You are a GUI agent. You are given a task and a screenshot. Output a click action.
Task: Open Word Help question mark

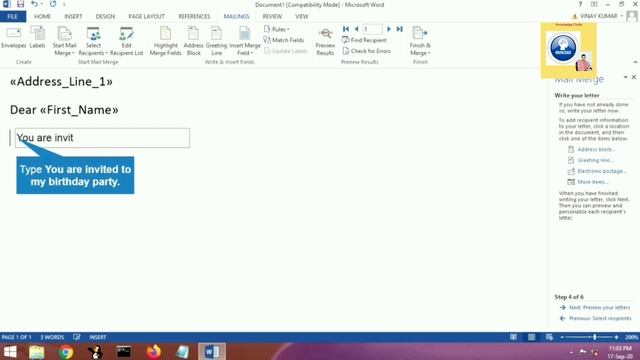coord(580,4)
